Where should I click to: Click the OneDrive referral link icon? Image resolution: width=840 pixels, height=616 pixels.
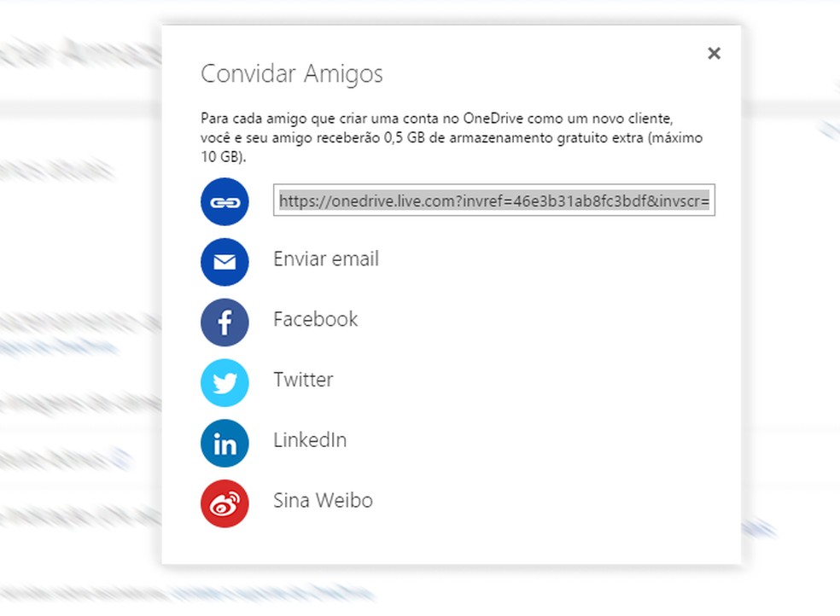pyautogui.click(x=224, y=201)
